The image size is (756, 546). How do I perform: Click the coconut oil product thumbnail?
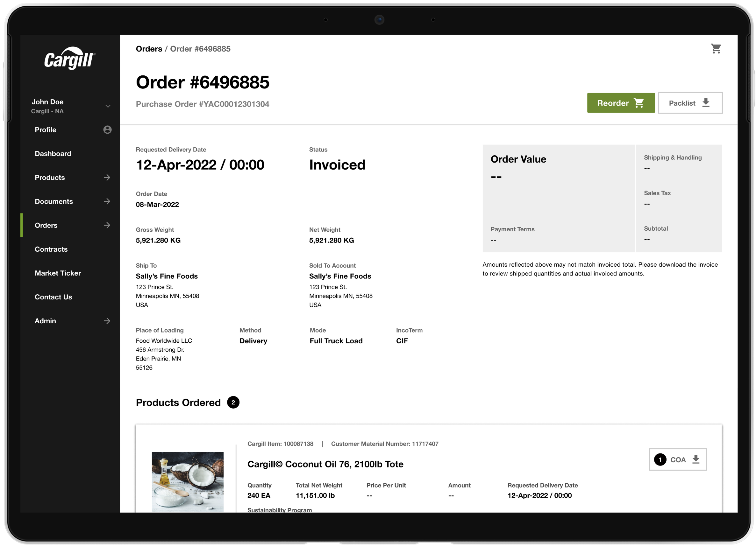188,481
